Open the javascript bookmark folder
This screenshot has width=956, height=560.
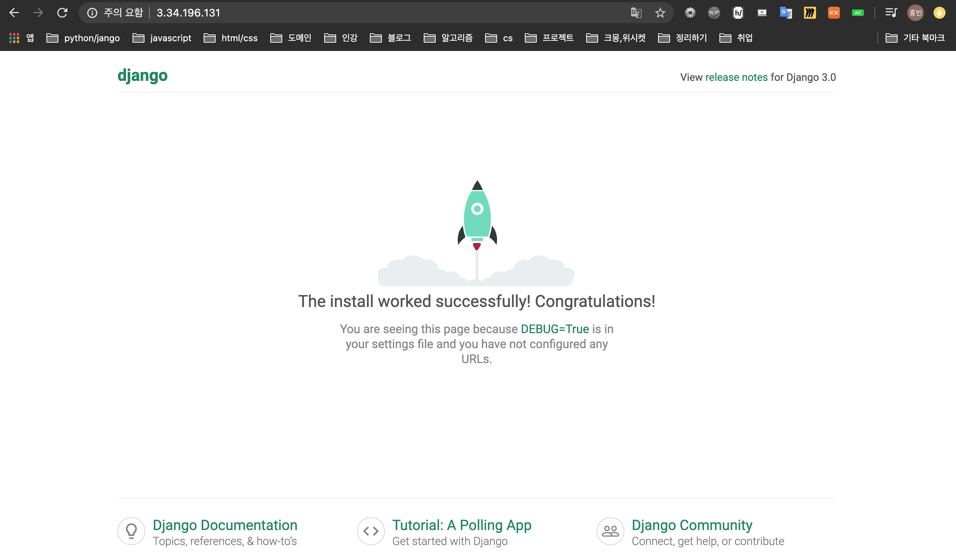(x=162, y=38)
